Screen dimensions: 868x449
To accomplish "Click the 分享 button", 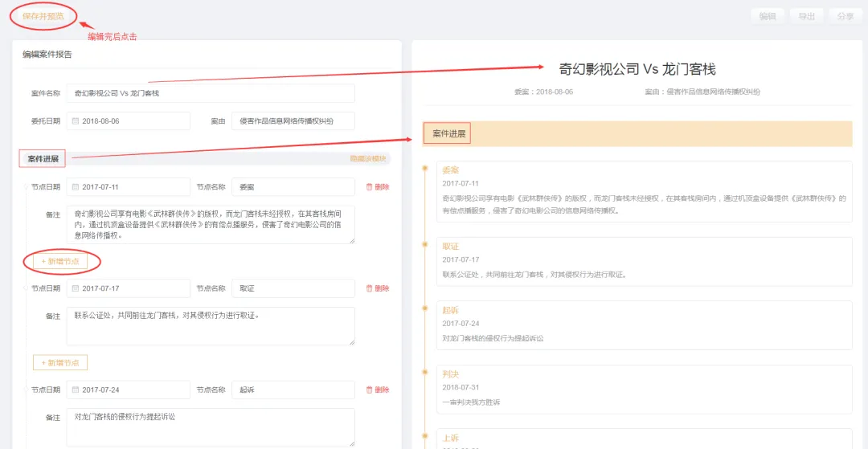I will pos(845,16).
